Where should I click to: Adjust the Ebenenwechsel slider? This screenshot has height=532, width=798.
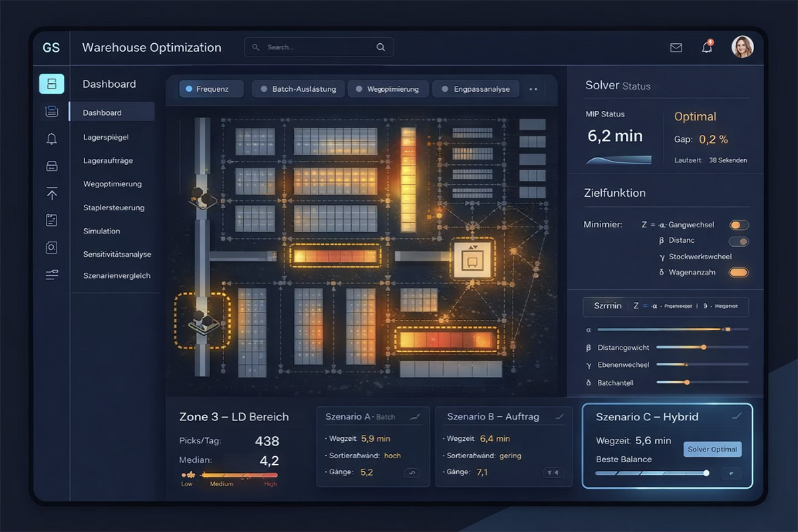click(702, 364)
